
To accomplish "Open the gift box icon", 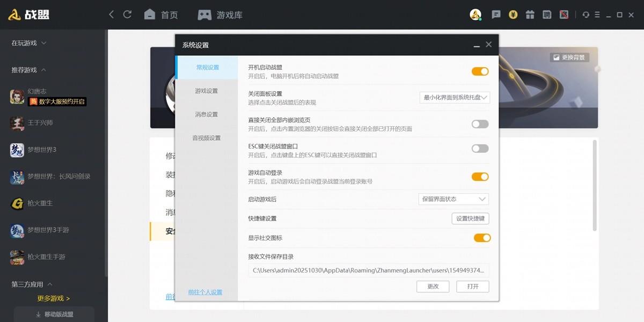I will 530,14.
